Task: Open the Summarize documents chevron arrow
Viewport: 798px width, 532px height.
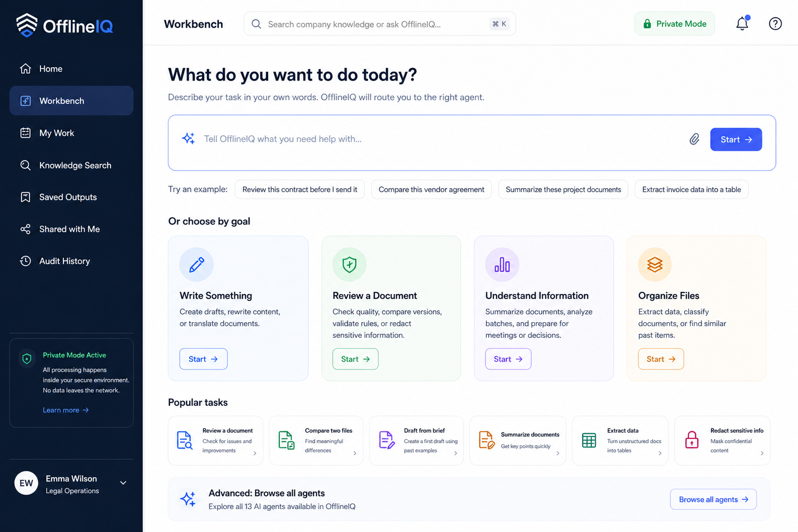Action: [558, 453]
